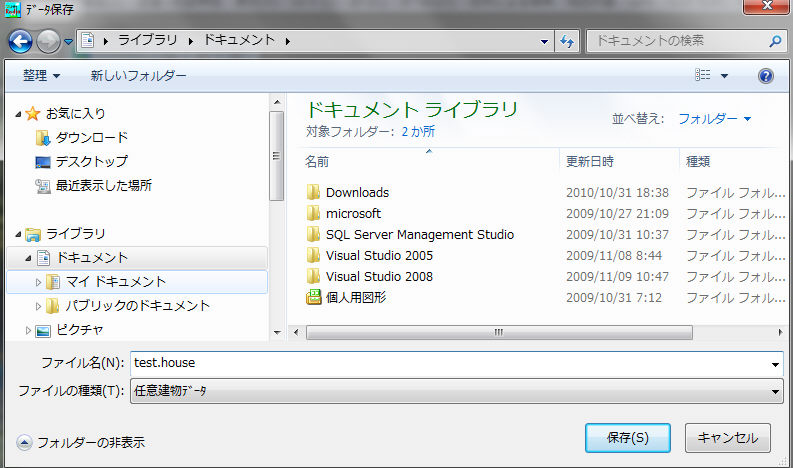Click 新しいフォルダー in toolbar
Image resolution: width=793 pixels, height=468 pixels.
138,76
